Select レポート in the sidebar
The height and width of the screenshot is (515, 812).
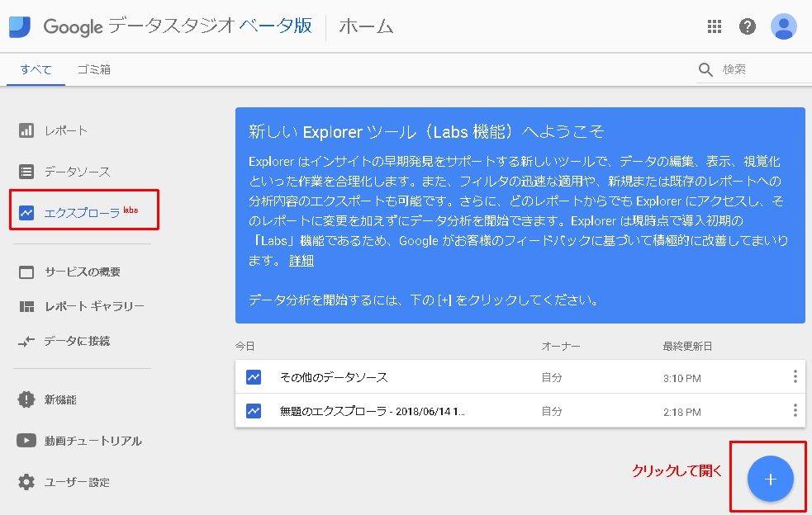pyautogui.click(x=66, y=130)
